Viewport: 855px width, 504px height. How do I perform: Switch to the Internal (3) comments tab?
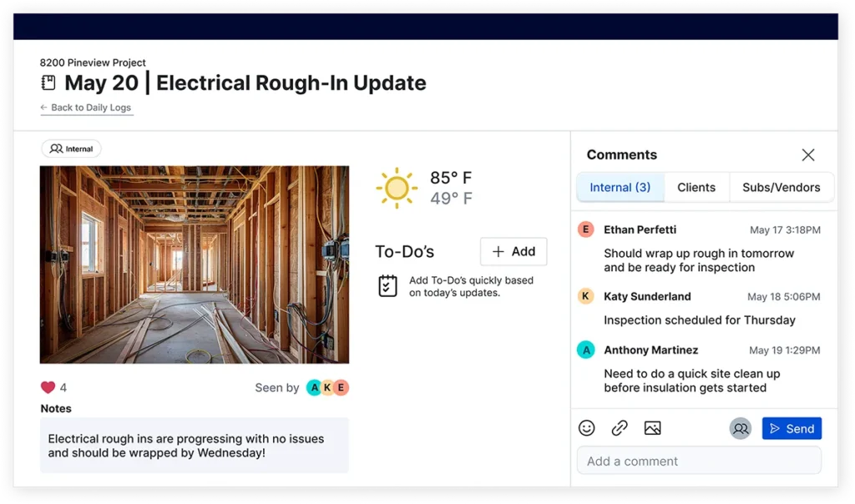pyautogui.click(x=620, y=188)
